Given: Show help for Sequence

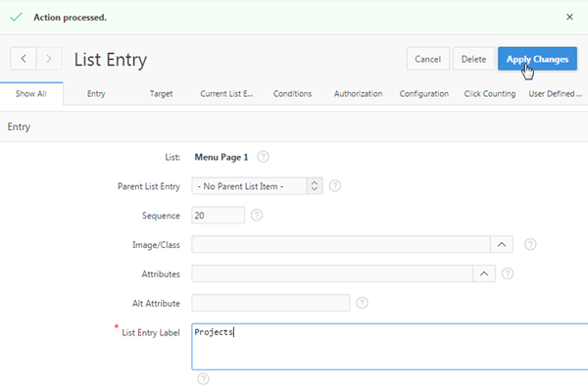Looking at the screenshot, I should [x=257, y=216].
